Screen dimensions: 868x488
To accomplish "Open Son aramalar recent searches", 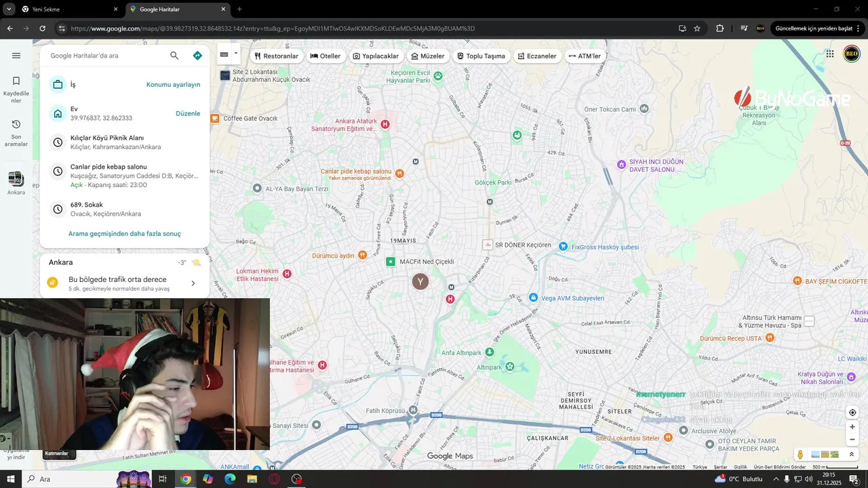I will pyautogui.click(x=16, y=133).
